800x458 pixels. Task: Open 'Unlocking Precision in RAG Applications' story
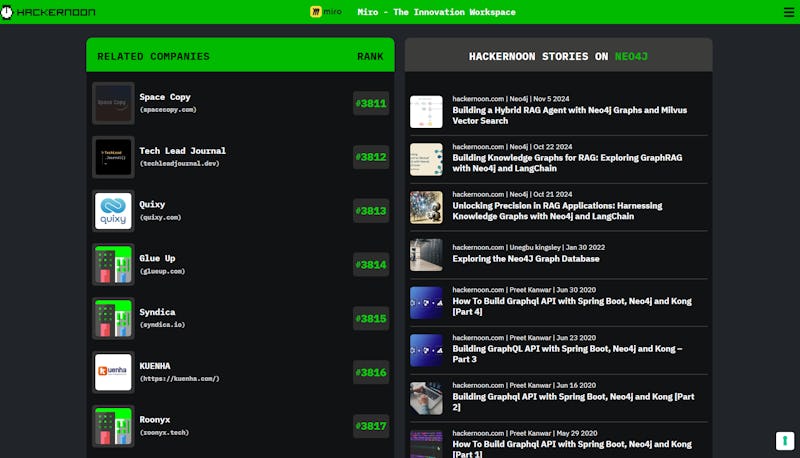pyautogui.click(x=557, y=210)
